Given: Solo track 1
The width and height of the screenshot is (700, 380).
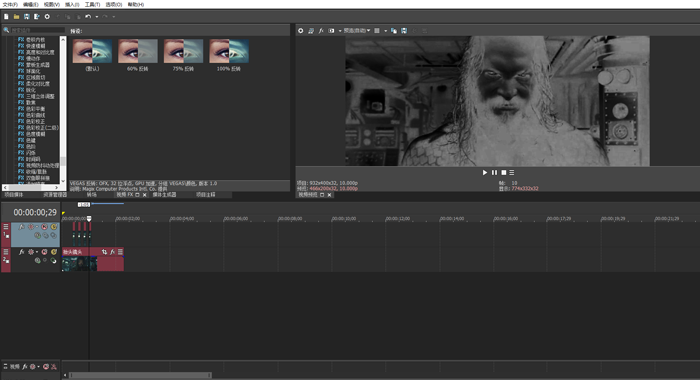Looking at the screenshot, I should [x=54, y=227].
